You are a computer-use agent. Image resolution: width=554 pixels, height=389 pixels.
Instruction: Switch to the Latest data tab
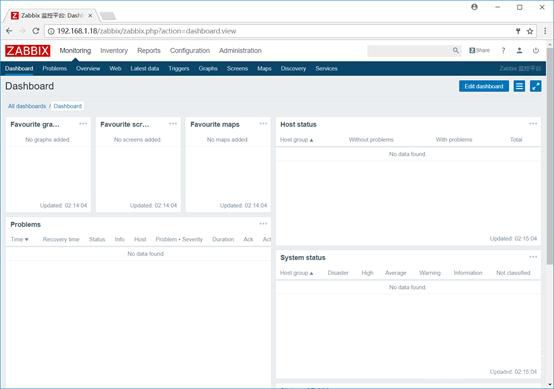145,69
